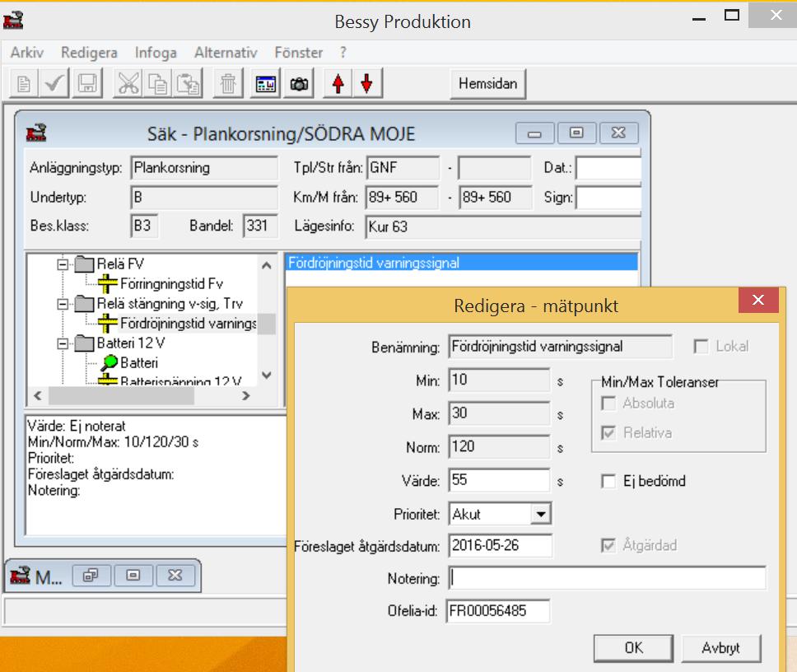The width and height of the screenshot is (797, 672).
Task: Open the ? help menu
Action: tap(343, 53)
